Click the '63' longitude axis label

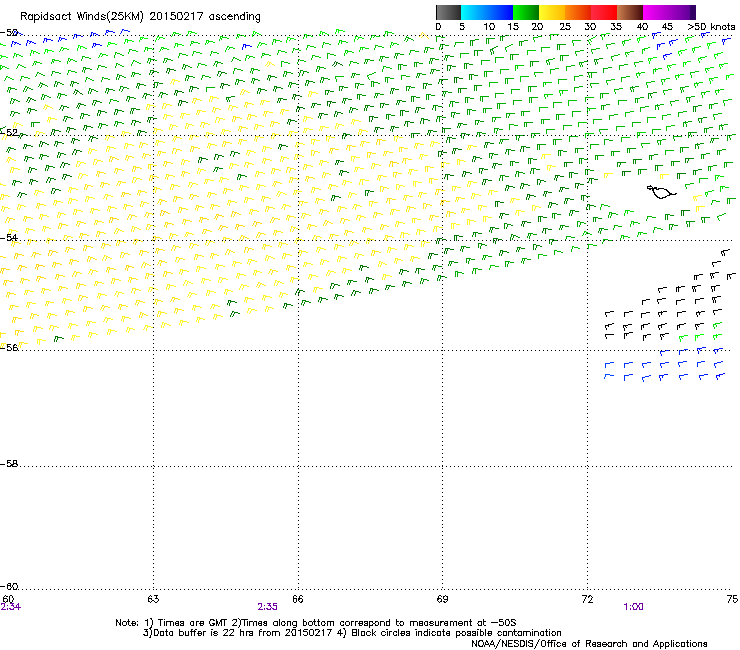(x=153, y=599)
